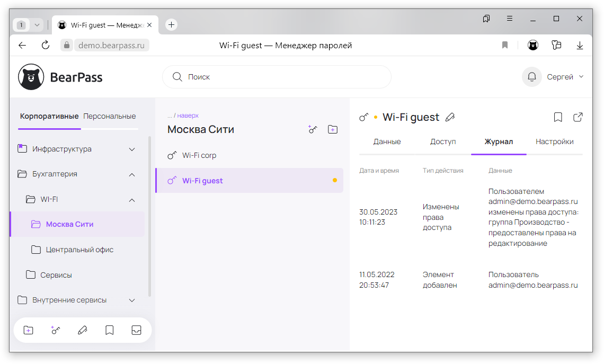
Task: Click the BearPass extension icon in browser toolbar
Action: tap(533, 46)
